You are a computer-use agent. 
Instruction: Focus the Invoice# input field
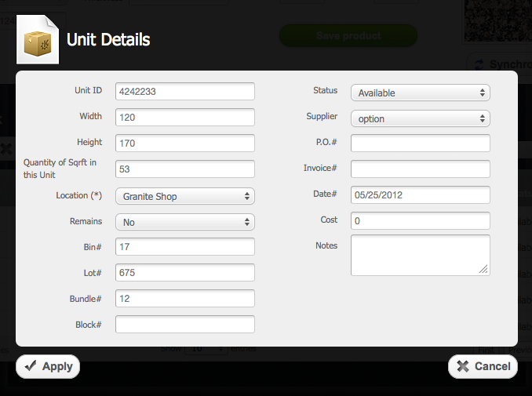(420, 169)
